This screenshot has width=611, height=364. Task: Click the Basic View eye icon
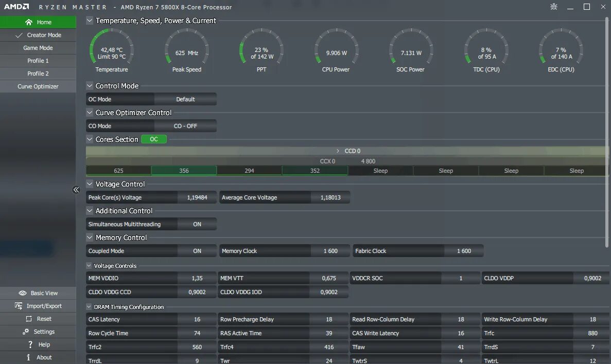click(x=23, y=293)
